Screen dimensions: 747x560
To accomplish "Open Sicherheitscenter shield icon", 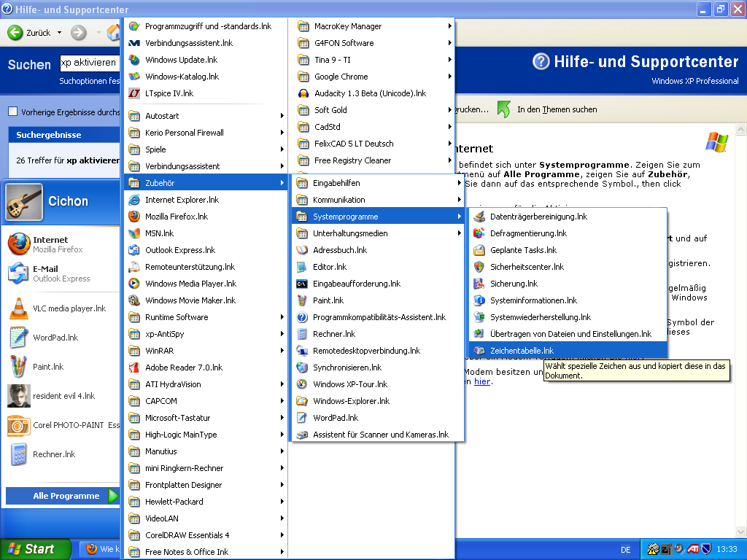I will (x=479, y=267).
